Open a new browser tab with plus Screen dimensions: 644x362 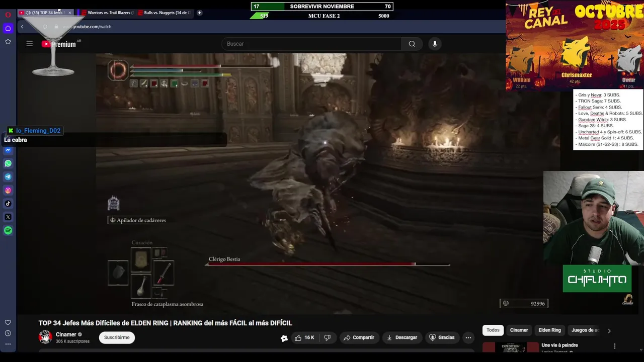200,13
